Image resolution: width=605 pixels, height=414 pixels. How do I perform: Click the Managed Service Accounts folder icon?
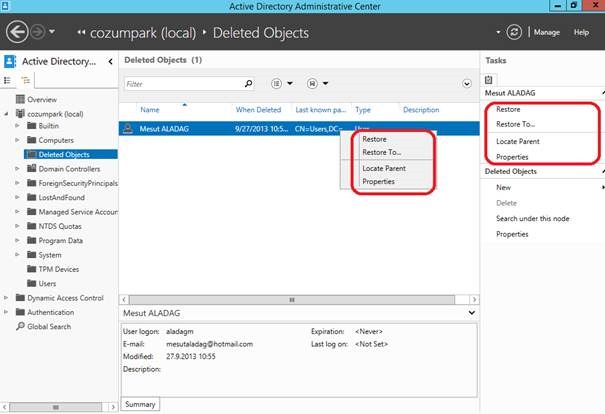[32, 211]
